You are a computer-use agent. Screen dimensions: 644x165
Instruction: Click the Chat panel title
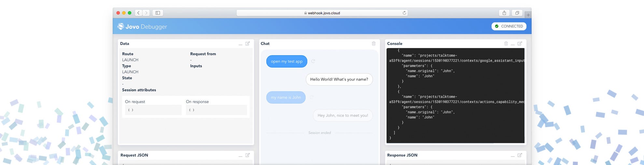[x=265, y=44]
